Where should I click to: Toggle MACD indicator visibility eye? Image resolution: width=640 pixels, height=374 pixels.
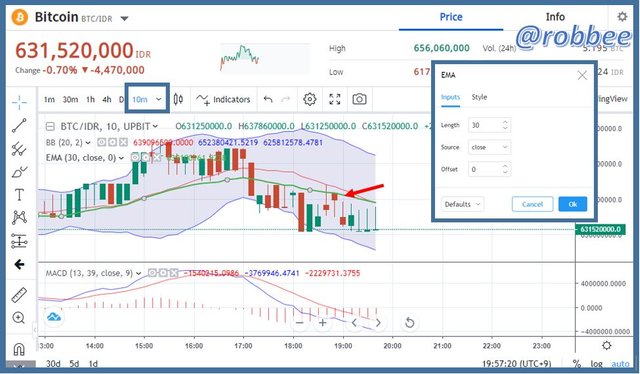click(153, 273)
